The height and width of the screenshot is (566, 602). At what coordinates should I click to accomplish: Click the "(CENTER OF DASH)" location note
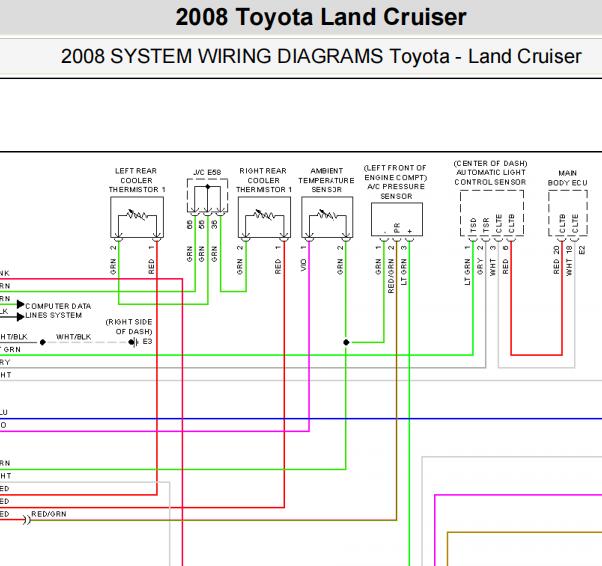tap(490, 164)
